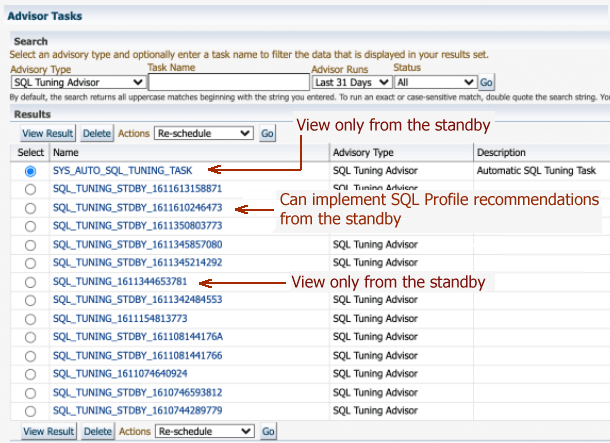Open SQL_TUNING_1611344653781 task link
The width and height of the screenshot is (610, 443).
[x=120, y=281]
